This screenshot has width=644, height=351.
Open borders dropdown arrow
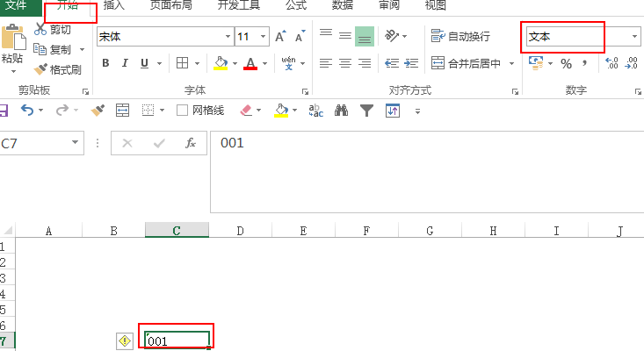197,63
